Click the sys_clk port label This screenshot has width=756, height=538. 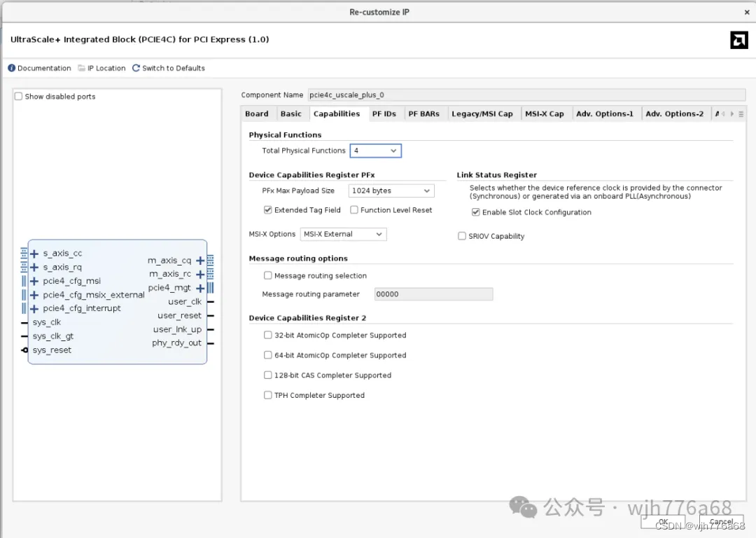coord(47,322)
